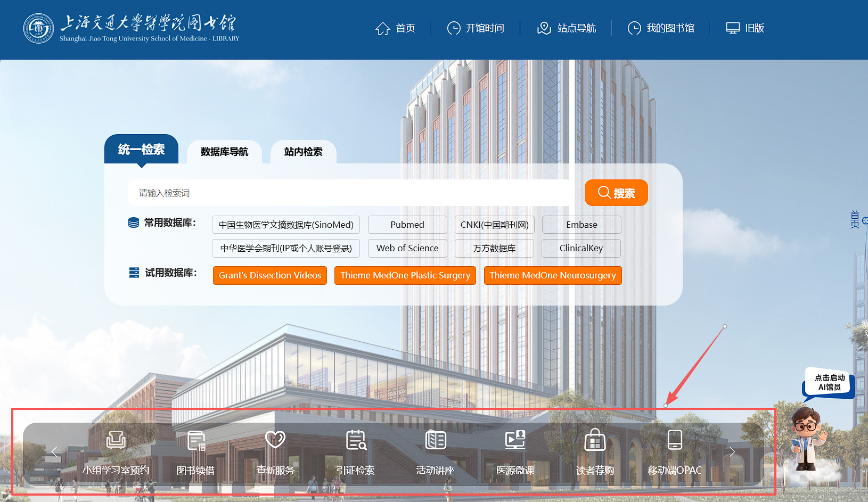Open 开馆时间 in the top navigation
The image size is (868, 502).
click(476, 28)
